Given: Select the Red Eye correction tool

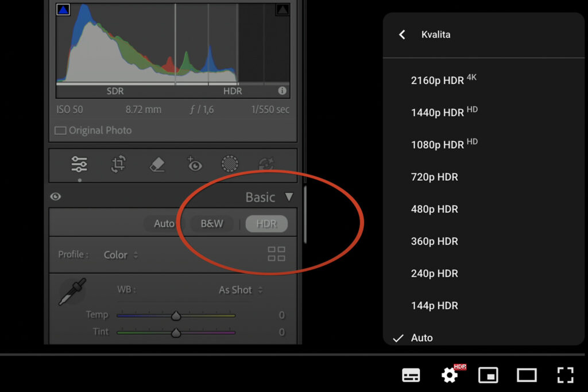Looking at the screenshot, I should (x=195, y=164).
